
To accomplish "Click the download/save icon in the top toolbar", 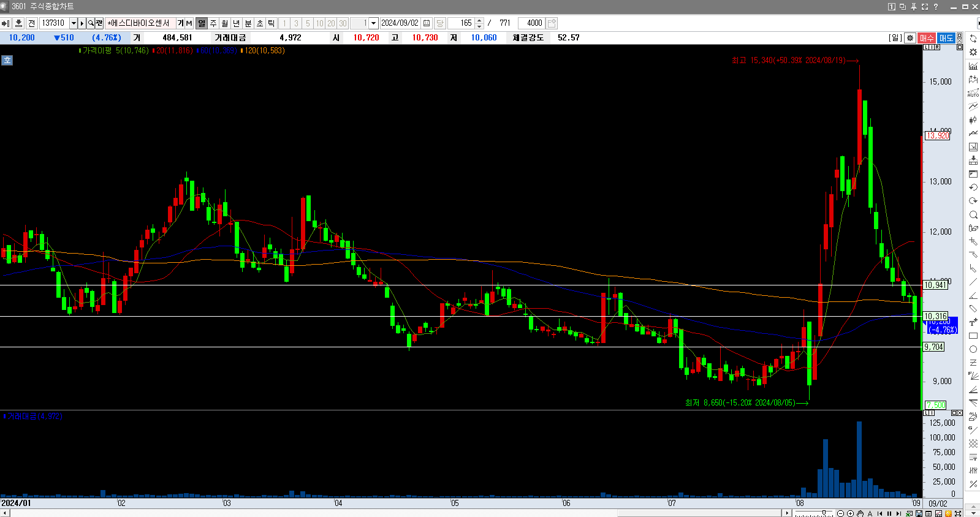I will [18, 23].
